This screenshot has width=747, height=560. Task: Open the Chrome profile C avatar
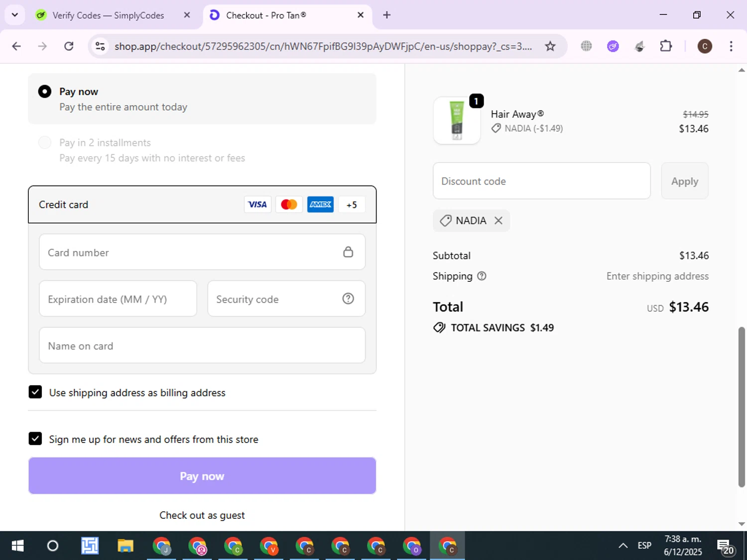coord(704,46)
